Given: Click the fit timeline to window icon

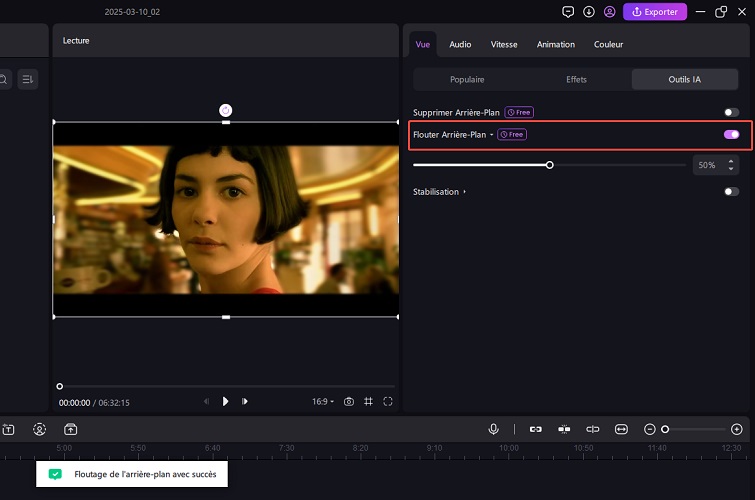Looking at the screenshot, I should pos(621,429).
